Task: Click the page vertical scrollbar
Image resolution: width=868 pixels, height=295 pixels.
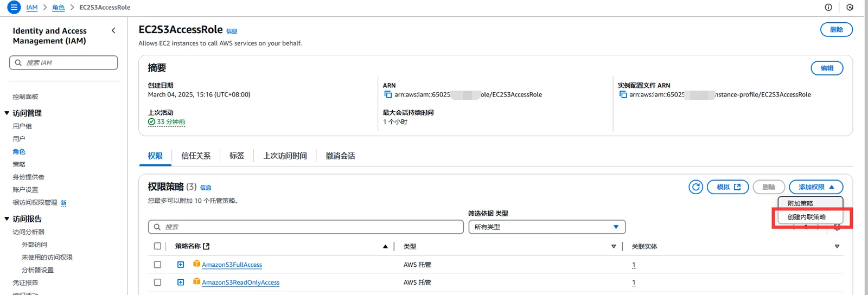Action: 866,147
